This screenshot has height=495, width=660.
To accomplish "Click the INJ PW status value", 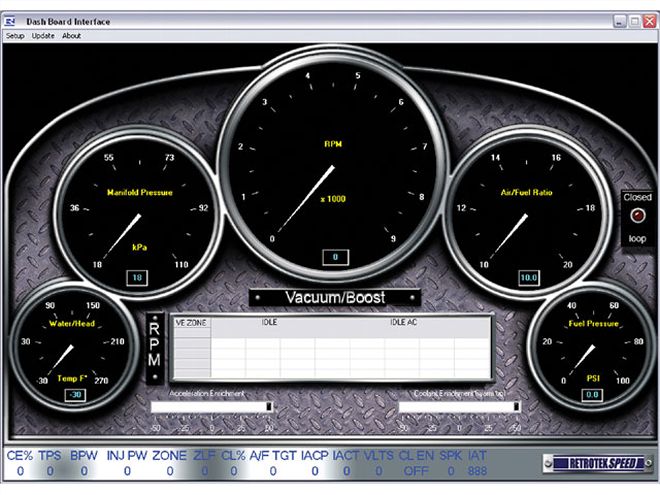I will tap(128, 471).
